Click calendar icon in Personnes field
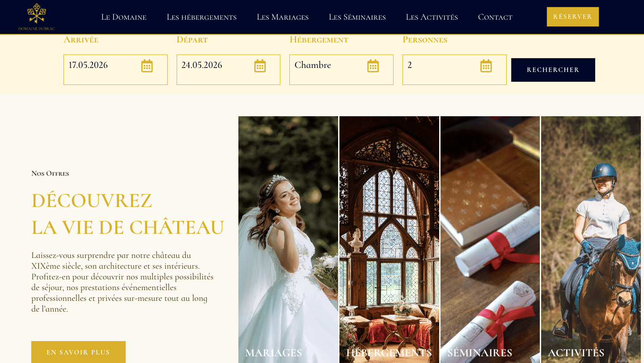 pos(486,66)
